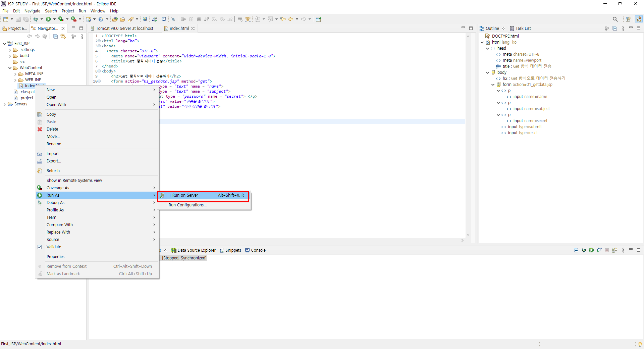Click the Back navigation arrow in main toolbar

coord(291,19)
